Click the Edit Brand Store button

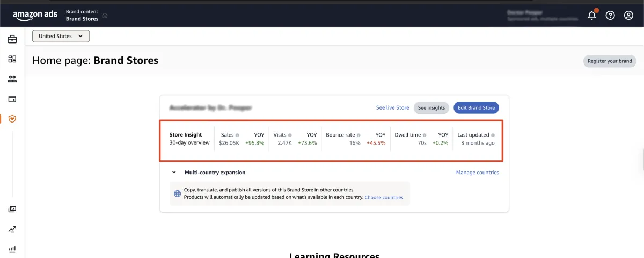pos(477,107)
